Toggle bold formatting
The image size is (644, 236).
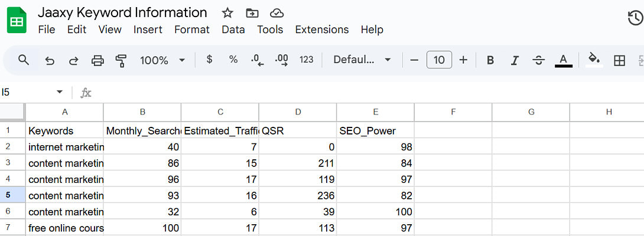click(490, 60)
